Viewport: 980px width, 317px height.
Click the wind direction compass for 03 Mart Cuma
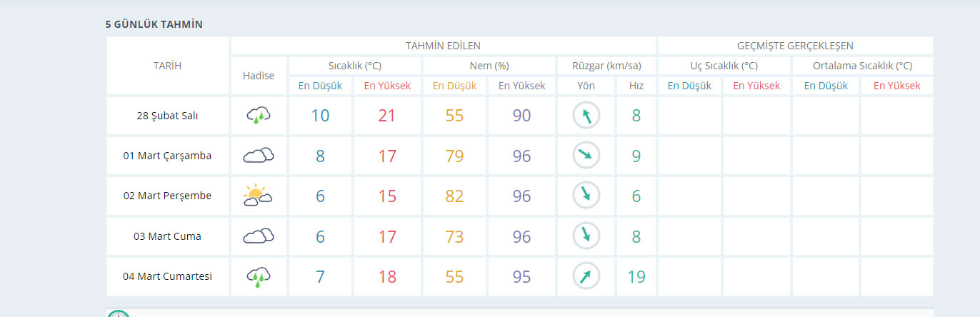pos(586,236)
